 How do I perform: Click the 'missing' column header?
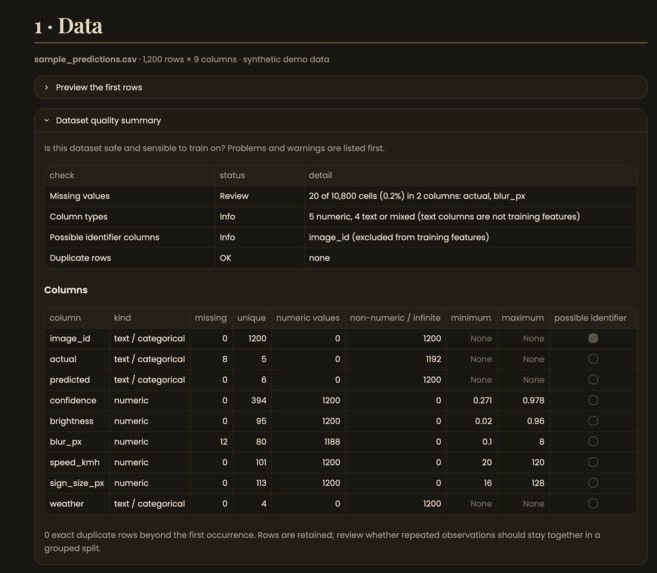211,318
